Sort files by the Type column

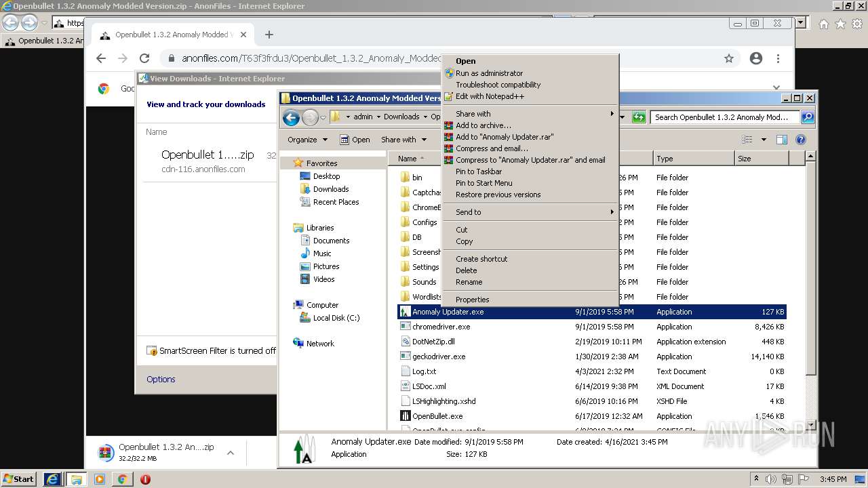pos(693,159)
